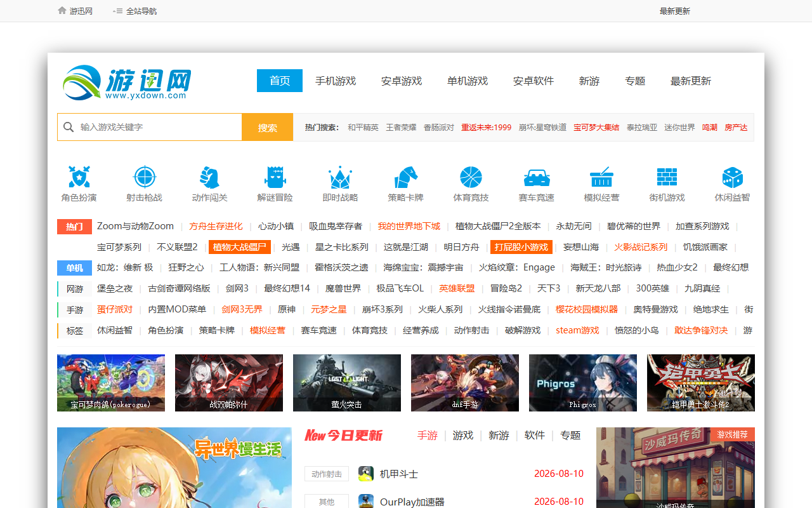Click the 游迅网 site logo
812x508 pixels.
point(127,82)
